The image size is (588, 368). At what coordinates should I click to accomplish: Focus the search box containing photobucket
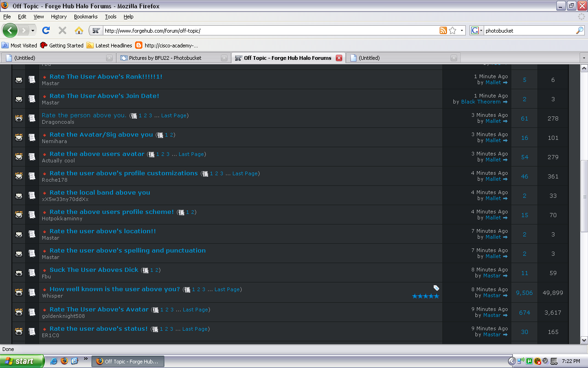(x=529, y=30)
